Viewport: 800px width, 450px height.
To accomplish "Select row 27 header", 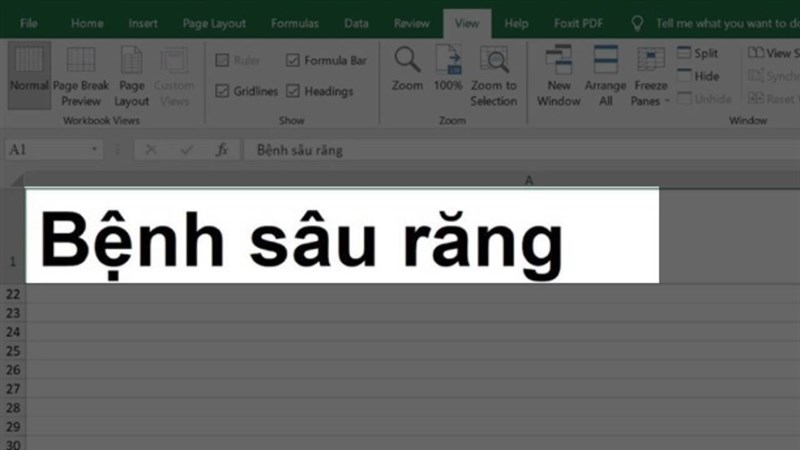I will [x=13, y=389].
